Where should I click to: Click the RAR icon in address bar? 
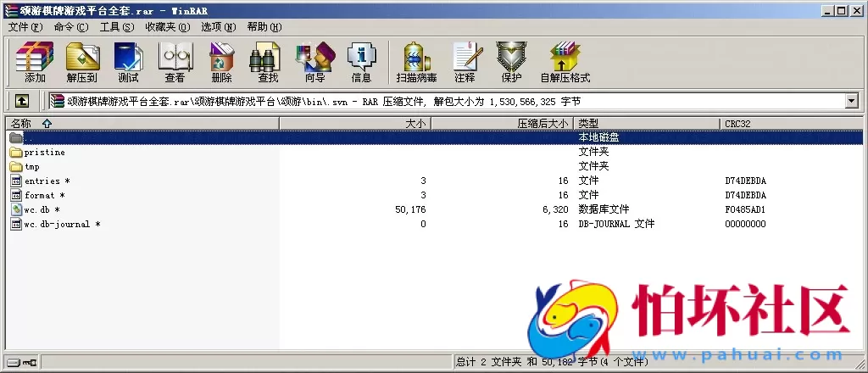(x=57, y=101)
